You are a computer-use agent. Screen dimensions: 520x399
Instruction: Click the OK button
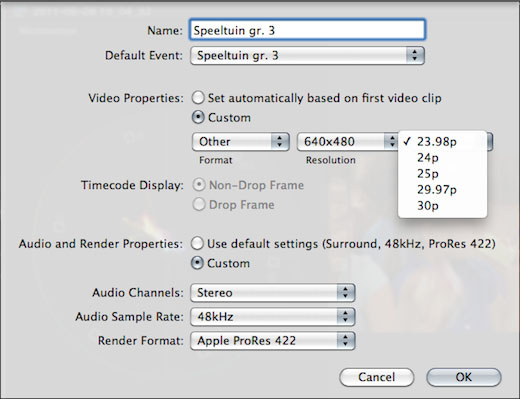464,377
